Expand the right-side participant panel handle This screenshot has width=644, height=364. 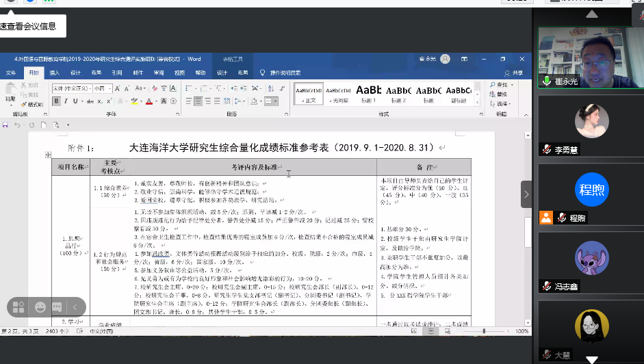526,194
